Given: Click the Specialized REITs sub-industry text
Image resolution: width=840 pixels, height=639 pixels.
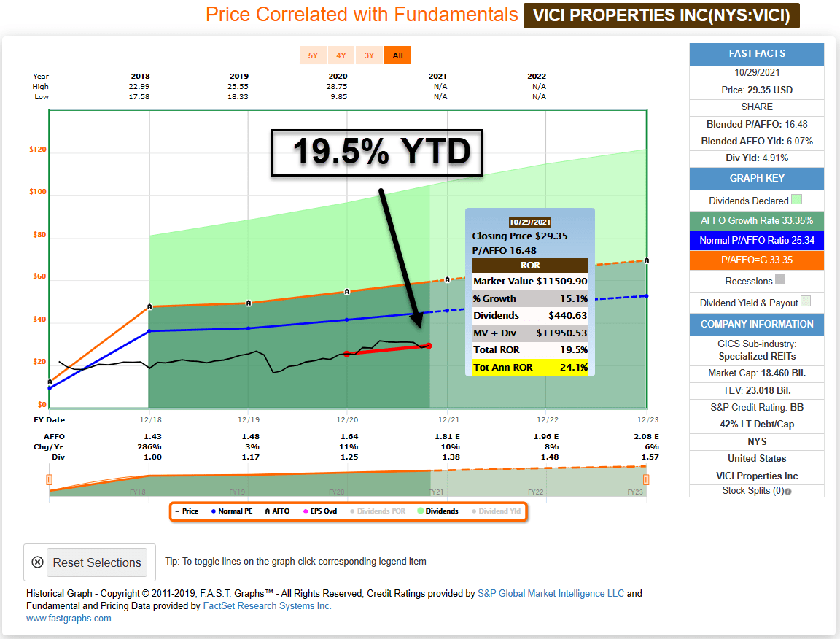Looking at the screenshot, I should point(757,357).
